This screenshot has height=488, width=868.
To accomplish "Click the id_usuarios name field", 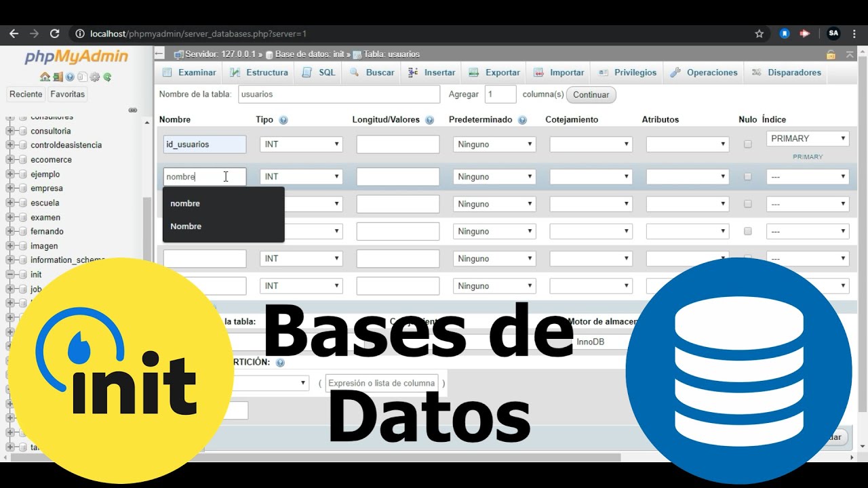I will click(x=205, y=144).
